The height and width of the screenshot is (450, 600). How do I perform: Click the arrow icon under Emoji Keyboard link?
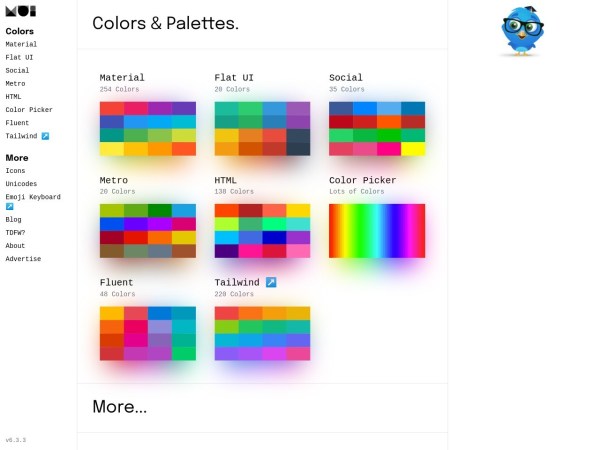[9, 207]
